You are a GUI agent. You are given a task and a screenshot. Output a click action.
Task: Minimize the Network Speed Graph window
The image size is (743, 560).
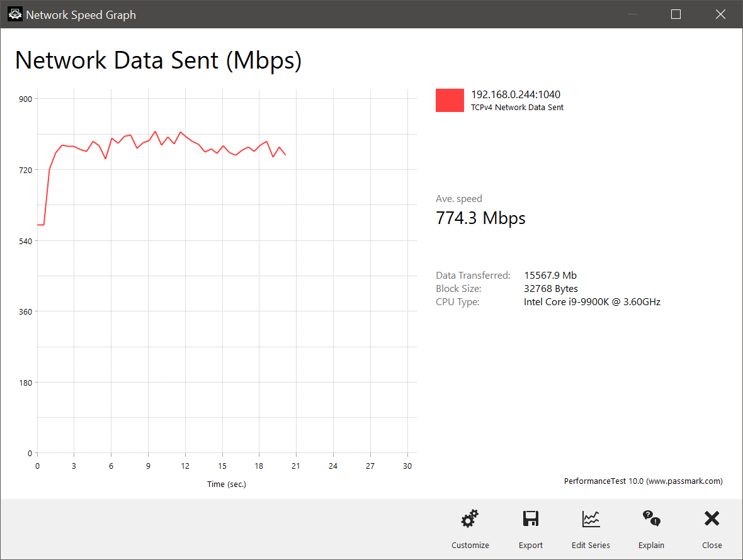pyautogui.click(x=632, y=14)
